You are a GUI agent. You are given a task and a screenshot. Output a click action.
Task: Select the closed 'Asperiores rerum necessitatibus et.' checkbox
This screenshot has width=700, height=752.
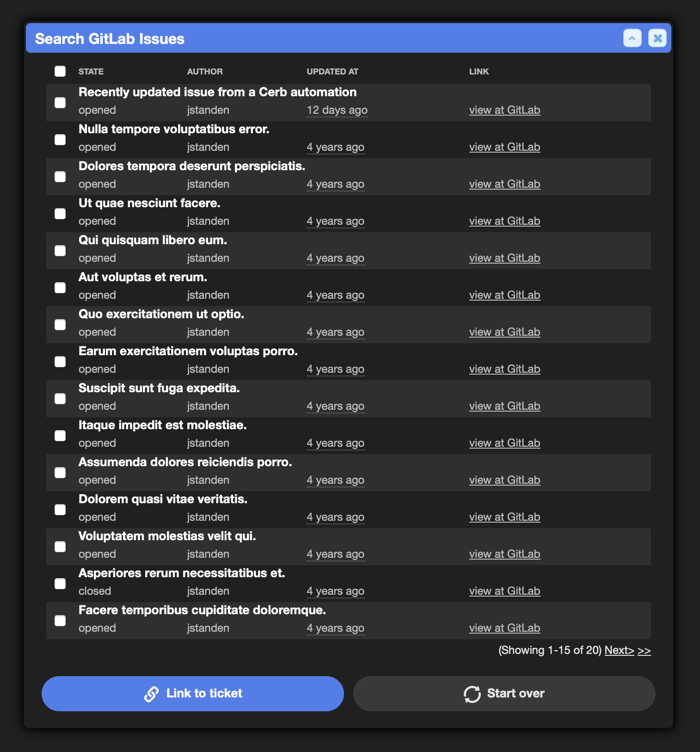tap(60, 584)
